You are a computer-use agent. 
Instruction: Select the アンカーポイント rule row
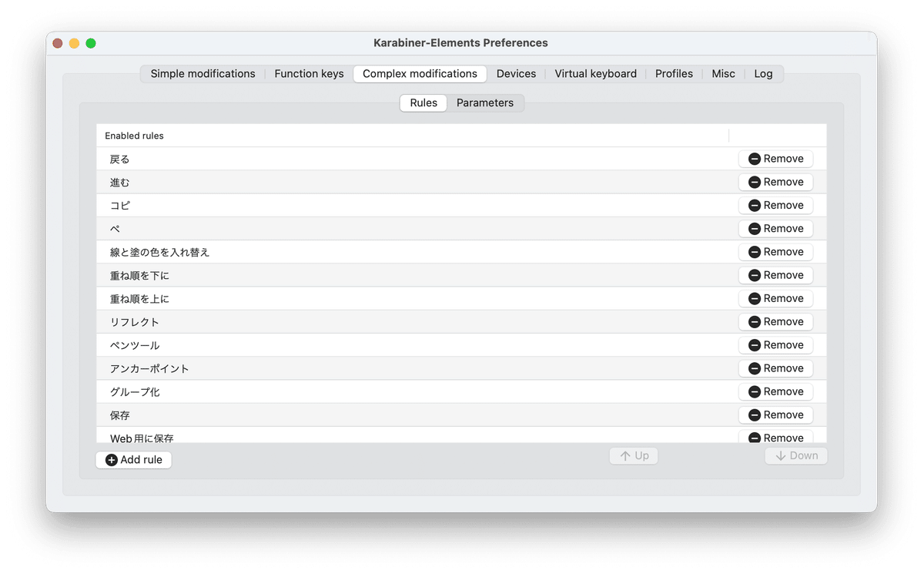click(x=461, y=368)
